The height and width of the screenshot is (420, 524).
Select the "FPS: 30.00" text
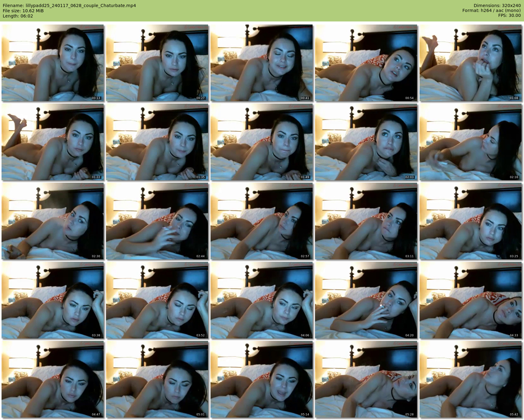[x=510, y=15]
